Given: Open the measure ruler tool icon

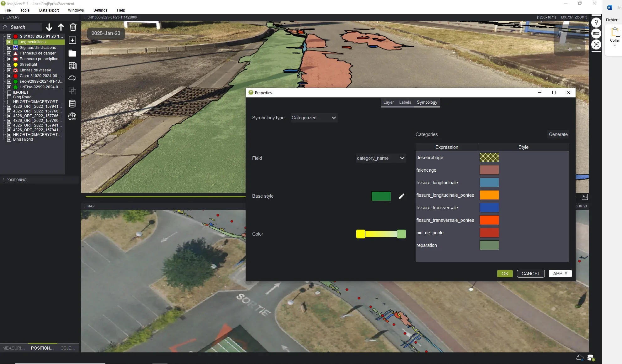Looking at the screenshot, I should tap(596, 33).
